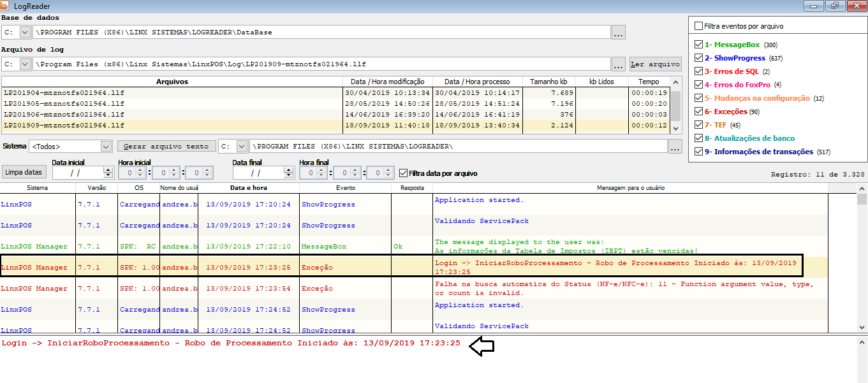
Task: Toggle the 6- Exceções checkbox
Action: coord(698,112)
